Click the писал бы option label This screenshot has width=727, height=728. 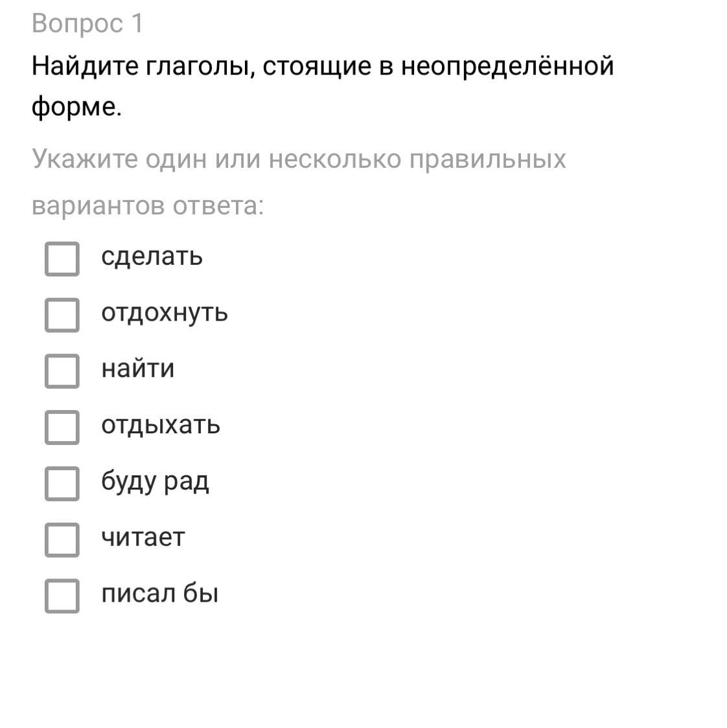pos(159,594)
